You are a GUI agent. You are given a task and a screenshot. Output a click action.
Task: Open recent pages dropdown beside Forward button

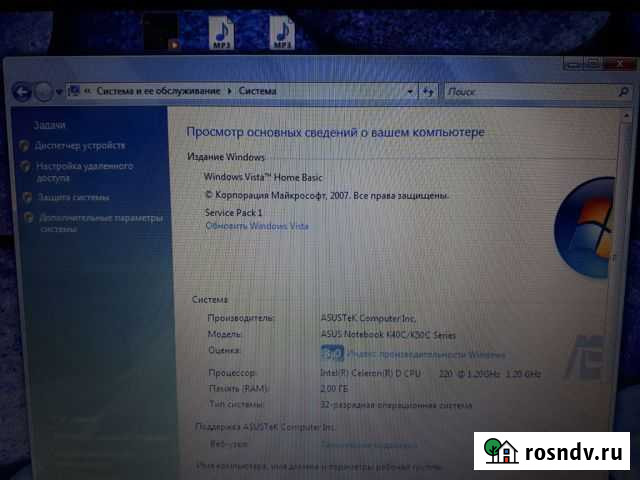point(58,92)
